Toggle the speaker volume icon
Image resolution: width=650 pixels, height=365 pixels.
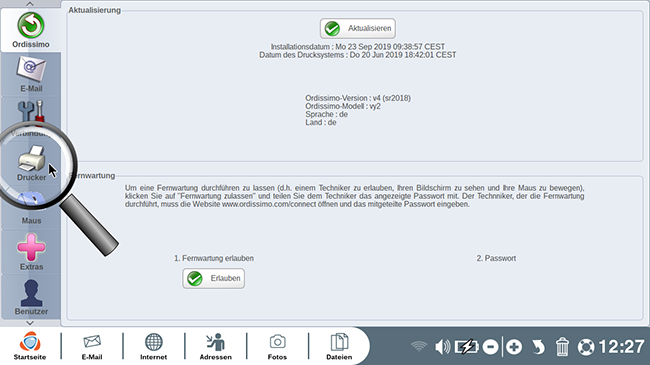pos(442,347)
